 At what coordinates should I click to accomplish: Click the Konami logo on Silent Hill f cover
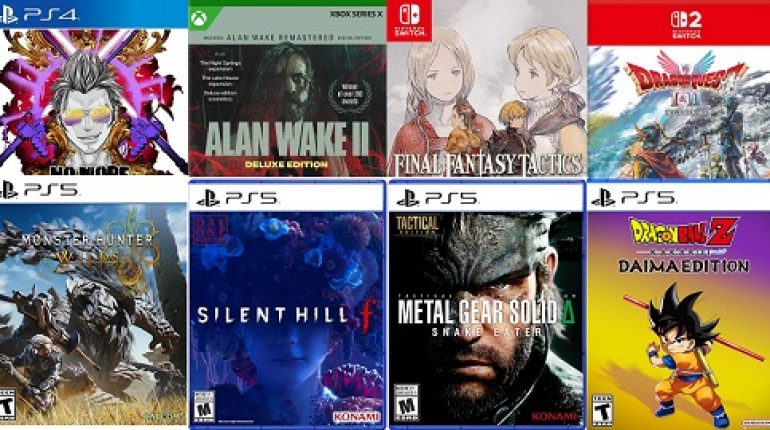click(357, 417)
